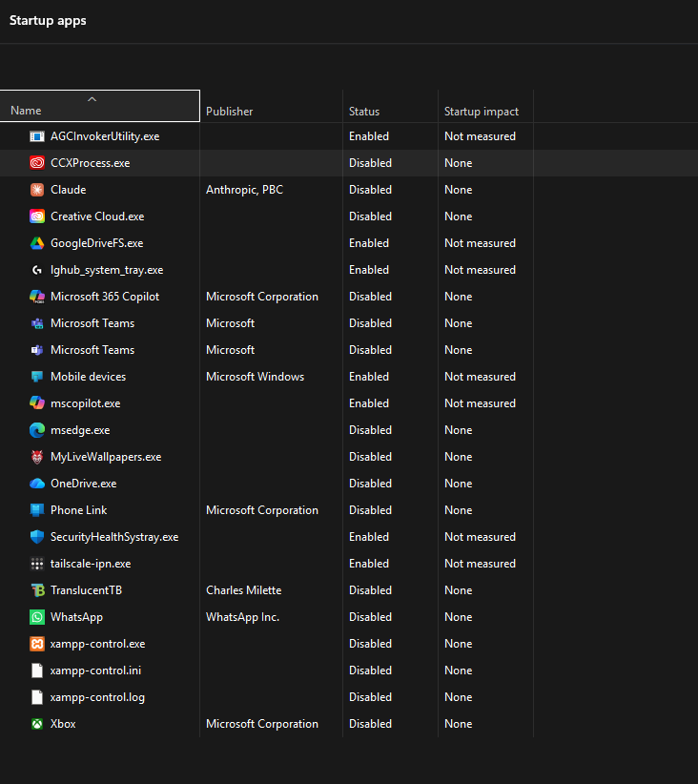Click the TranslucentTB icon
The height and width of the screenshot is (784, 698).
[38, 590]
